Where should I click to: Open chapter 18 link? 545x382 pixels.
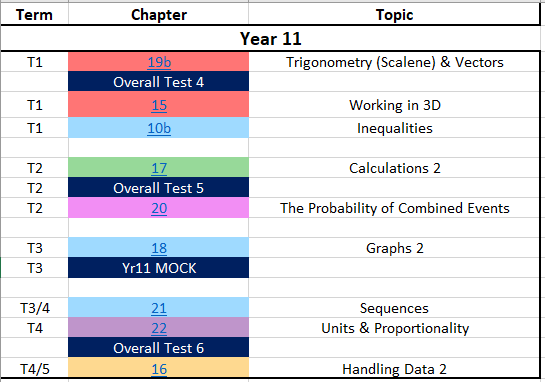coord(159,248)
